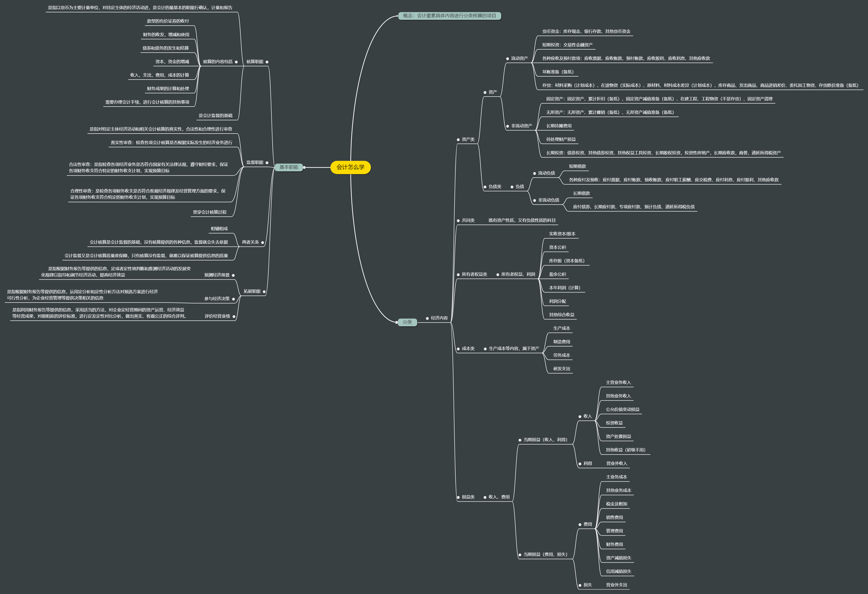Select the 主营业务收入 subtopic
Viewport: 868px width, 594px height.
pyautogui.click(x=618, y=383)
